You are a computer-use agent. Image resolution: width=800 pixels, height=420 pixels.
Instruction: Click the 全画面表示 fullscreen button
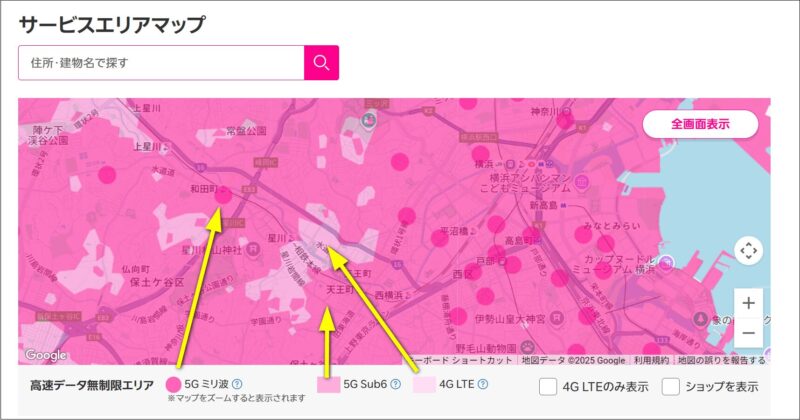700,124
